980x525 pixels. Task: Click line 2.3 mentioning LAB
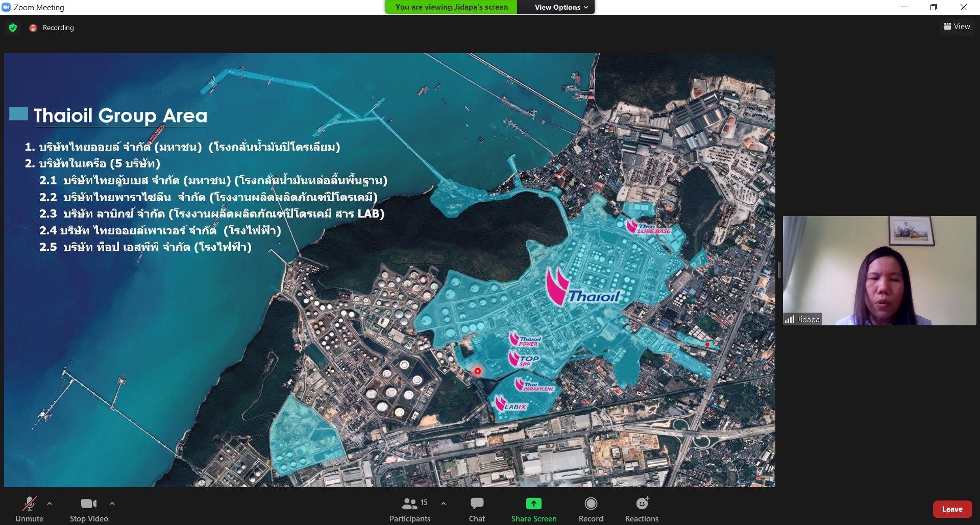[x=212, y=213]
